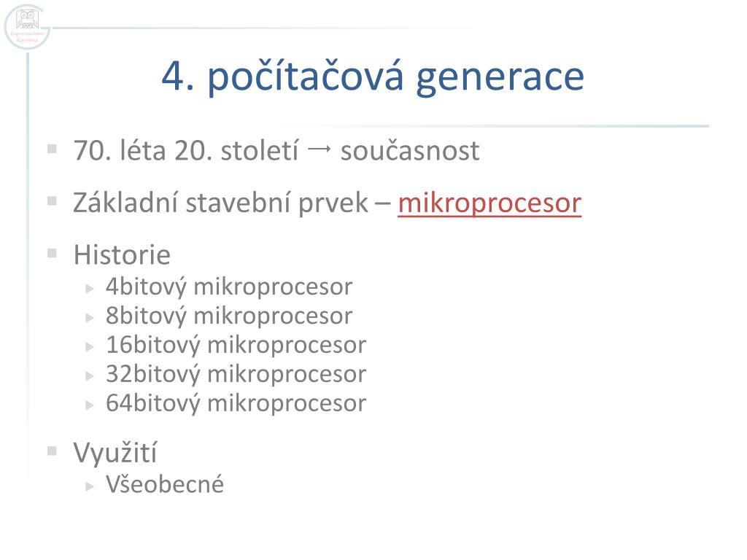Click the triangle marker beside 8bitový mikroprocesor
This screenshot has width=747, height=560.
90,318
